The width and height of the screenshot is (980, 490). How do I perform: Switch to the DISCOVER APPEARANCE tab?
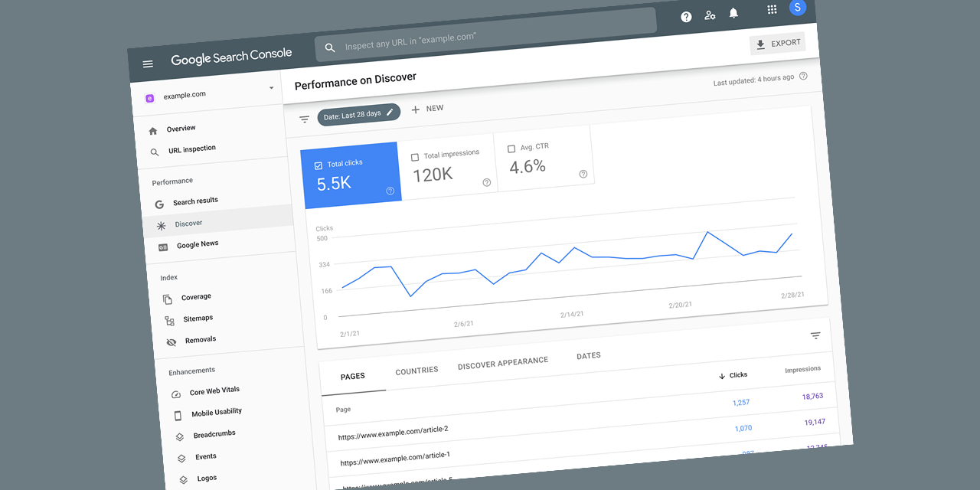click(x=503, y=363)
